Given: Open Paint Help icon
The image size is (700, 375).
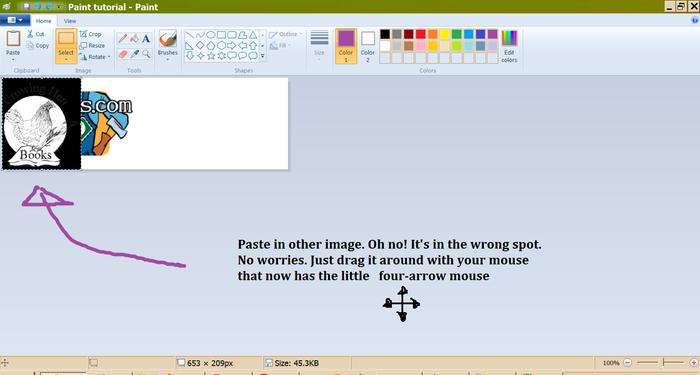Looking at the screenshot, I should point(695,20).
